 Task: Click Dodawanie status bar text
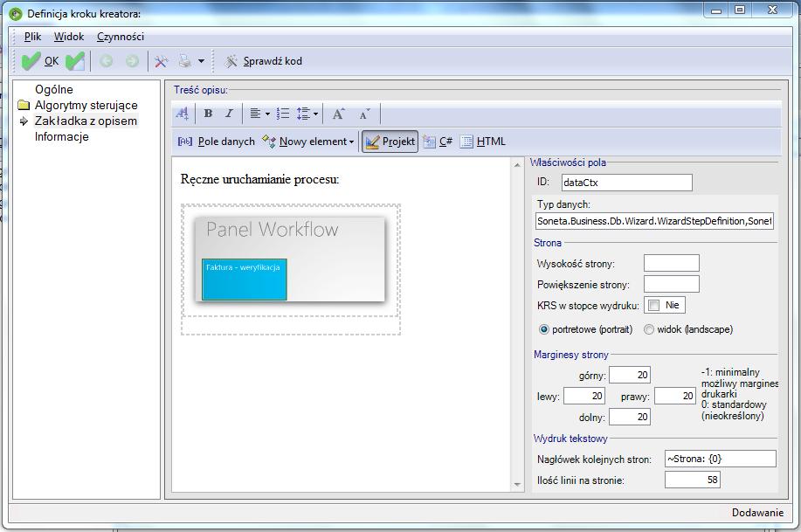[757, 513]
